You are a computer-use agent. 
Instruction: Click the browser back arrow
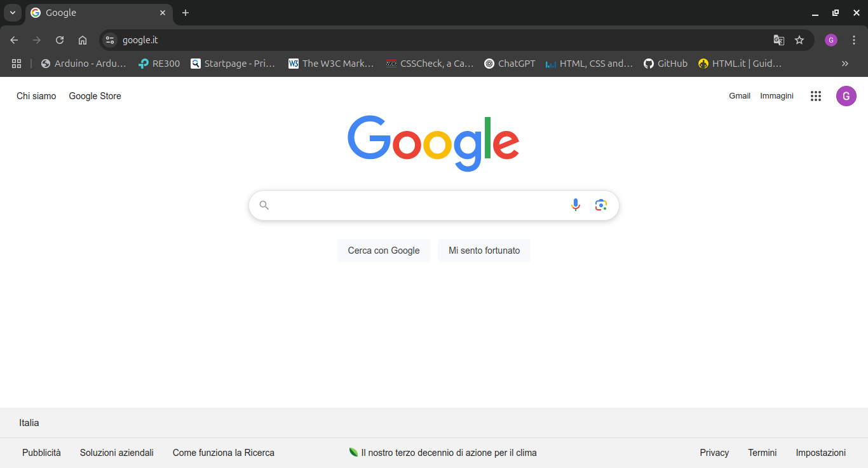coord(14,40)
